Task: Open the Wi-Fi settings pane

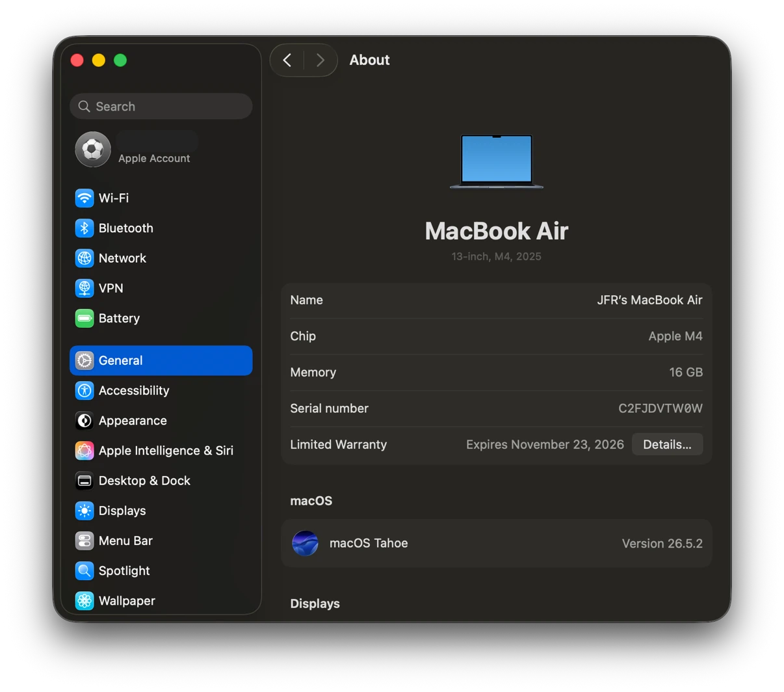Action: [161, 198]
